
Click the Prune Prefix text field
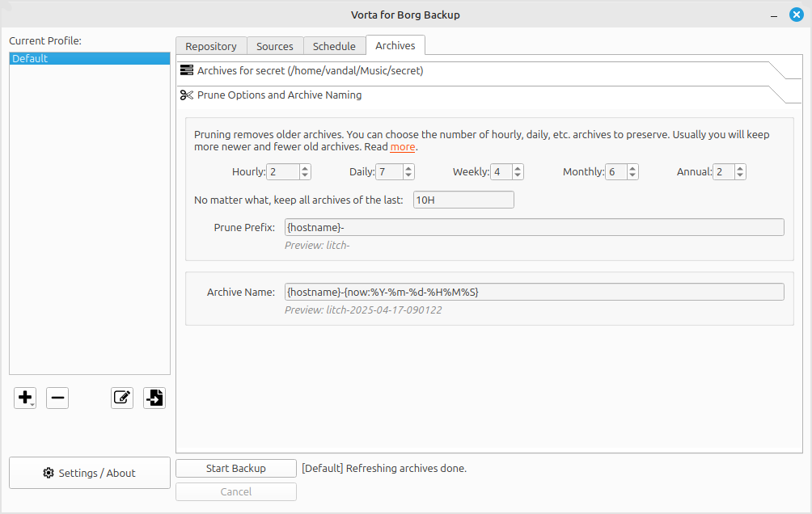534,227
